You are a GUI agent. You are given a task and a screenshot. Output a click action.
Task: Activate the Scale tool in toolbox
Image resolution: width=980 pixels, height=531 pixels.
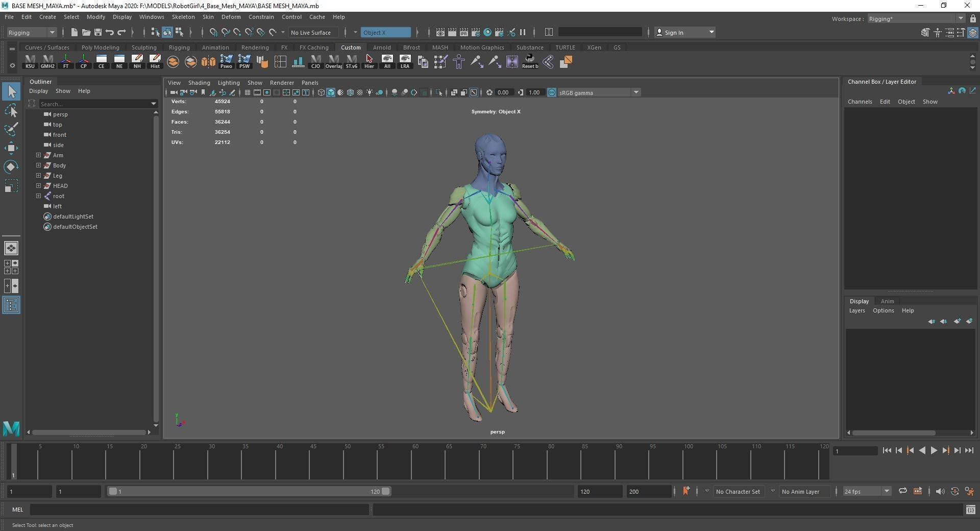point(11,186)
